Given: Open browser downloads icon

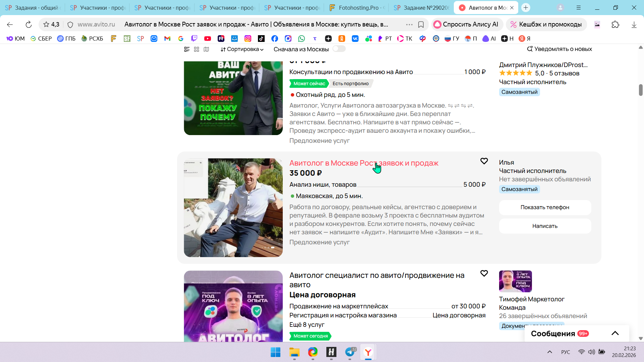Looking at the screenshot, I should (634, 24).
